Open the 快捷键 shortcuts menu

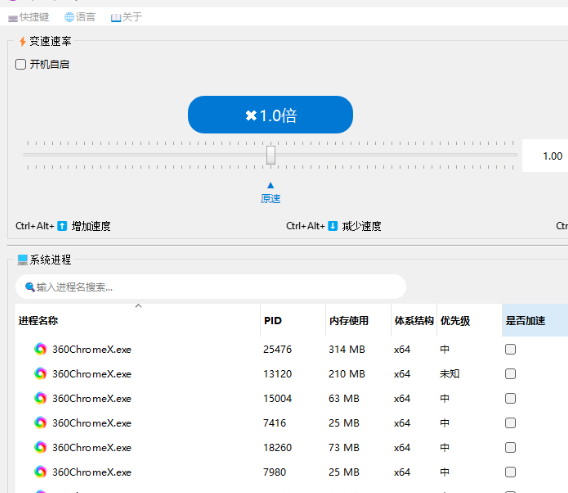click(28, 17)
